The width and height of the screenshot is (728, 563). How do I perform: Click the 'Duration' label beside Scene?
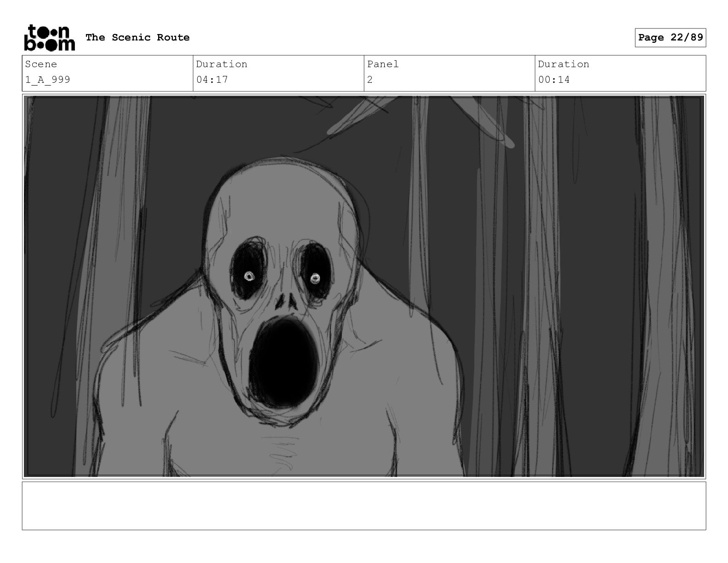[x=222, y=64]
